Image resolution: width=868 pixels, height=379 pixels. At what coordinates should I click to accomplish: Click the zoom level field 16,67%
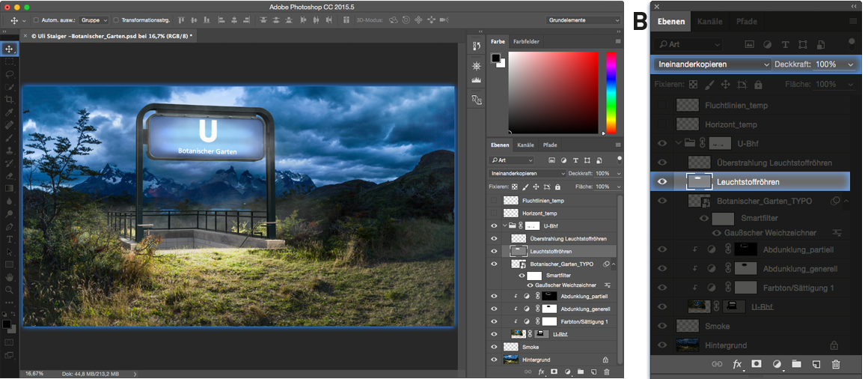click(34, 374)
